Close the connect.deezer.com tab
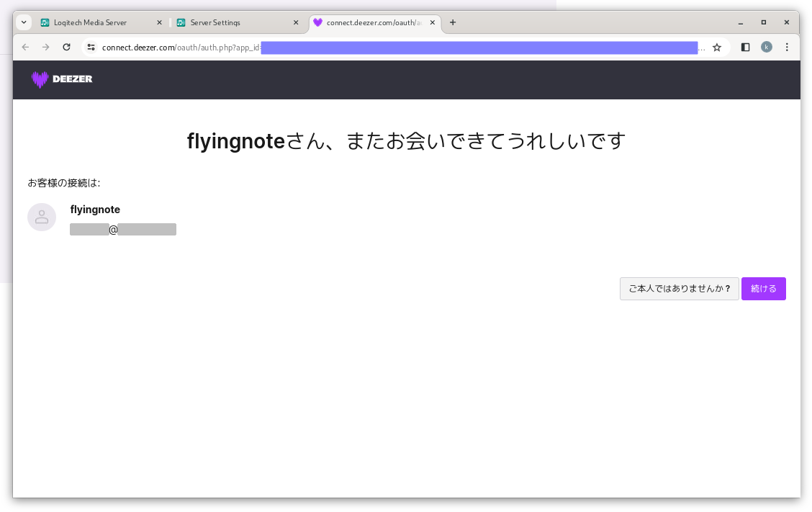The height and width of the screenshot is (512, 812). [433, 23]
